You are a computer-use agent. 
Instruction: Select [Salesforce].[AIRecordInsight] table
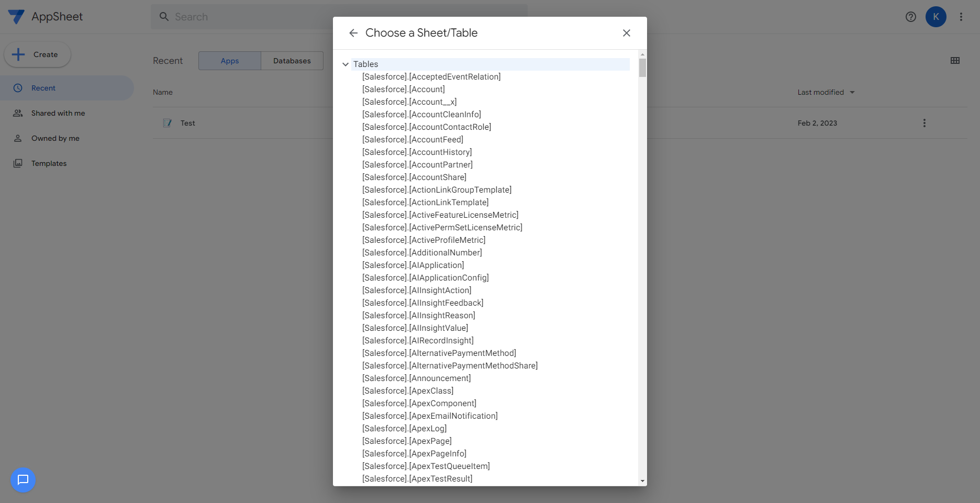click(x=418, y=341)
